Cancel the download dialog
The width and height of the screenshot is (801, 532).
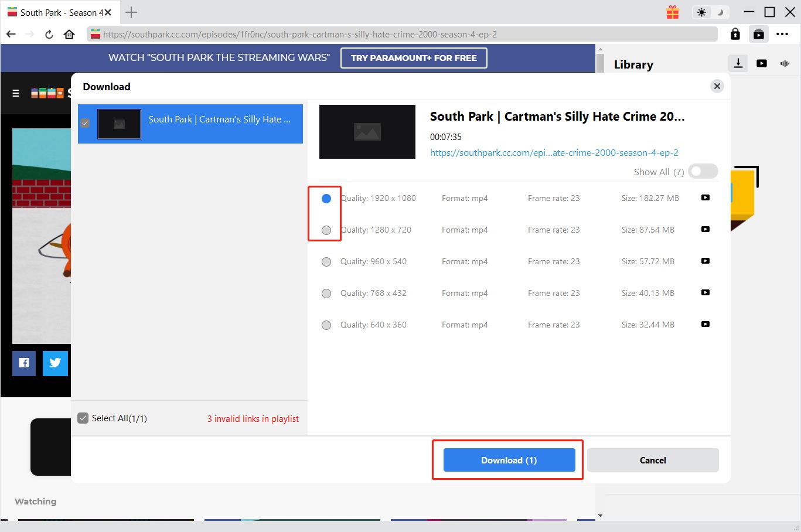click(x=653, y=460)
